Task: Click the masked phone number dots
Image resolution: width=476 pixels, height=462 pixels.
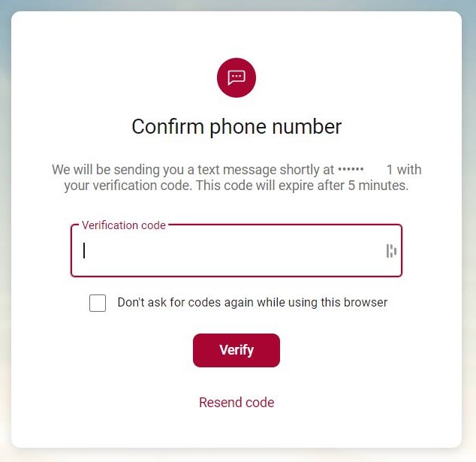Action: coord(351,171)
